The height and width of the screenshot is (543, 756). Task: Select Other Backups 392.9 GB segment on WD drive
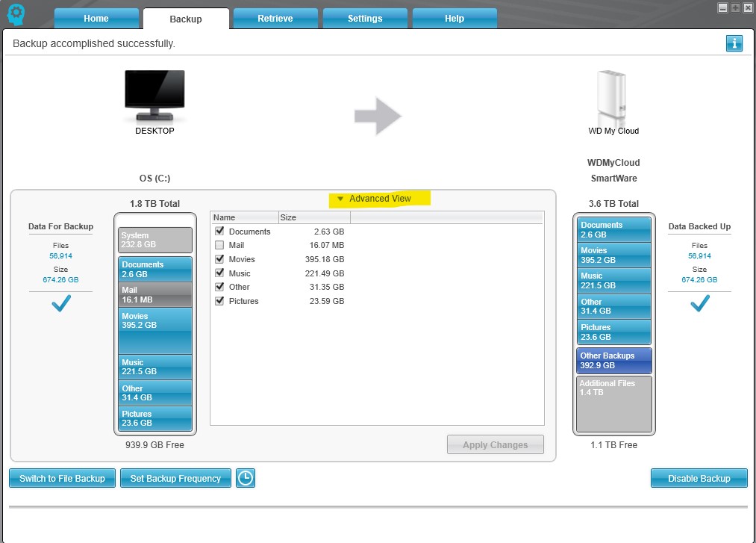(x=613, y=361)
